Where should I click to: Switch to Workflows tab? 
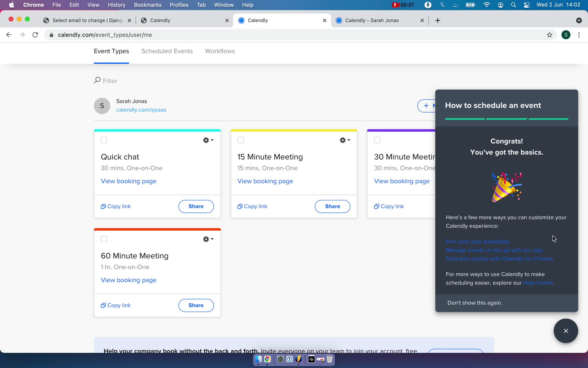point(220,51)
